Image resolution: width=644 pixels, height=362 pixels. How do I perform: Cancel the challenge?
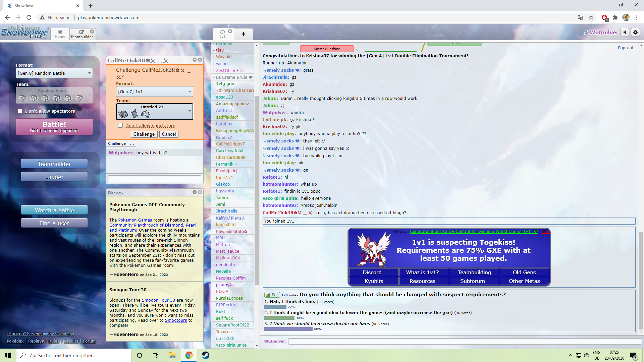tap(169, 134)
